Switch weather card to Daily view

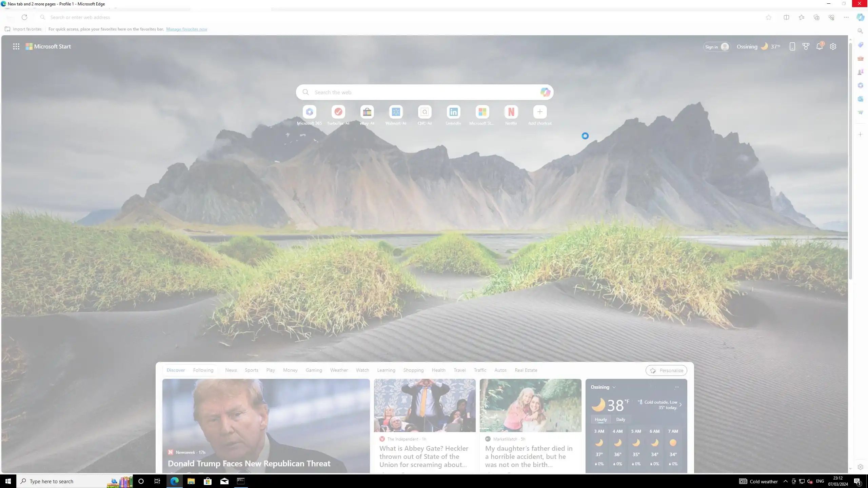[x=620, y=419]
